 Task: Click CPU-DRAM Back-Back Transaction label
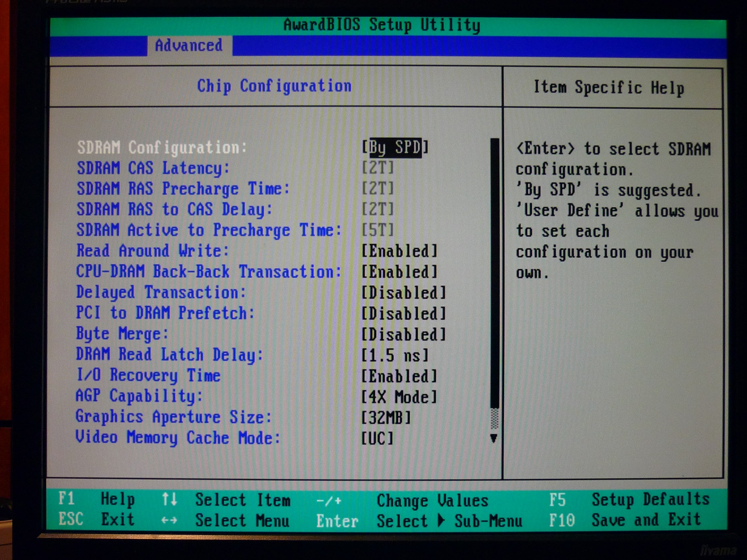pos(209,272)
